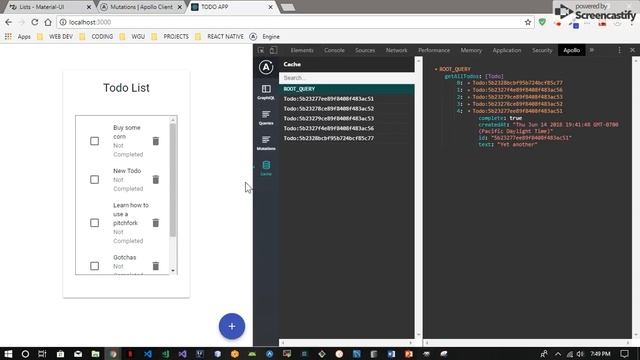Delete the 'Learn how to use a pitchfork' todo
Image resolution: width=640 pixels, height=360 pixels.
156,223
